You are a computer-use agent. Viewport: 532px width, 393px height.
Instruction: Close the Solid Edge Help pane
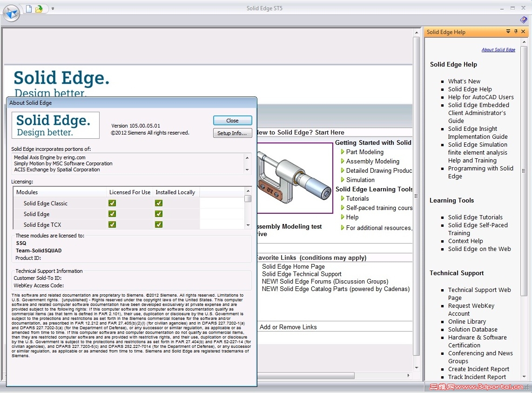[x=523, y=31]
